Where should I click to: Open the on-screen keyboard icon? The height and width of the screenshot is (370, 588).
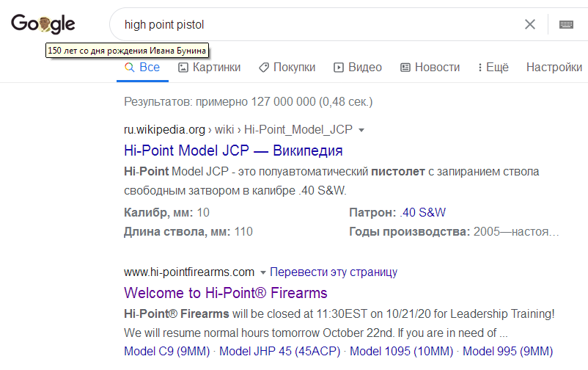pyautogui.click(x=566, y=24)
